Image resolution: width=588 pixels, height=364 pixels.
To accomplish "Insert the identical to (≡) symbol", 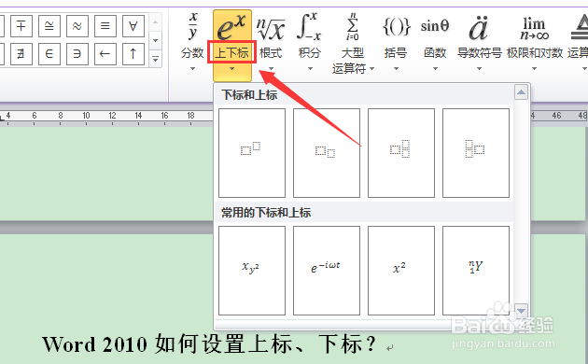I will coord(105,26).
